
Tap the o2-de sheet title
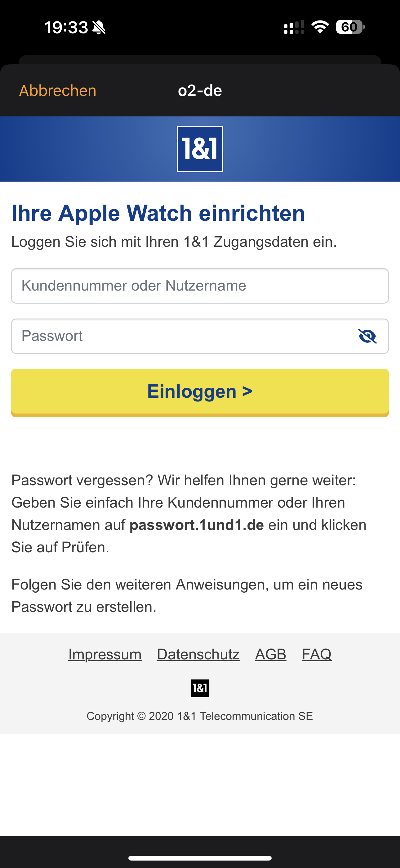[200, 91]
